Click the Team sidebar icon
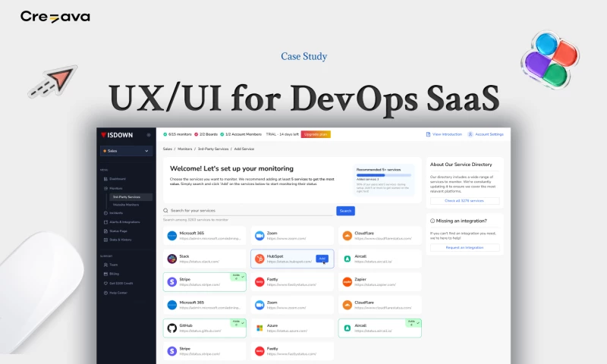This screenshot has width=607, height=364. pyautogui.click(x=105, y=265)
